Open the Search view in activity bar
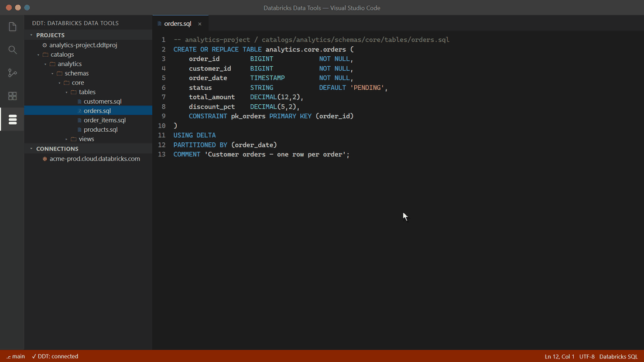The image size is (644, 362). pyautogui.click(x=12, y=50)
